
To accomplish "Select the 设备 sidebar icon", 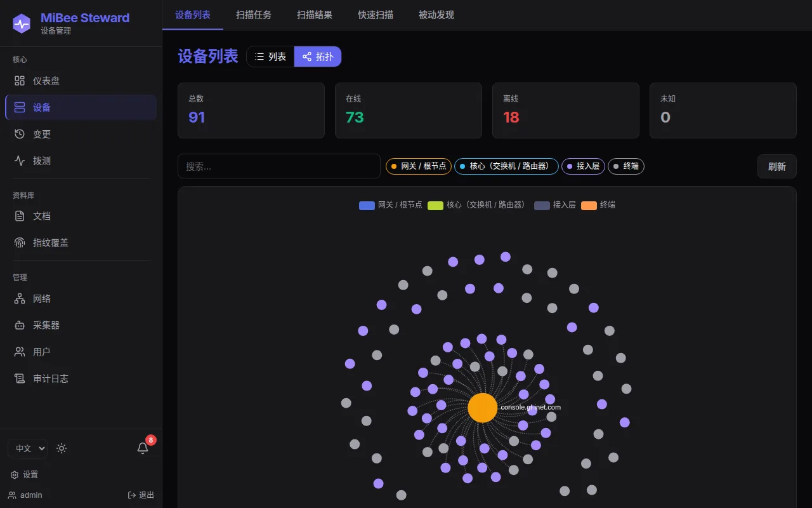I will pos(20,107).
